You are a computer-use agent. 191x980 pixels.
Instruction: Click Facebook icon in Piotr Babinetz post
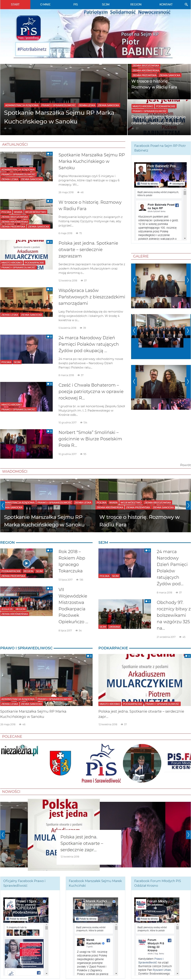pos(177,205)
